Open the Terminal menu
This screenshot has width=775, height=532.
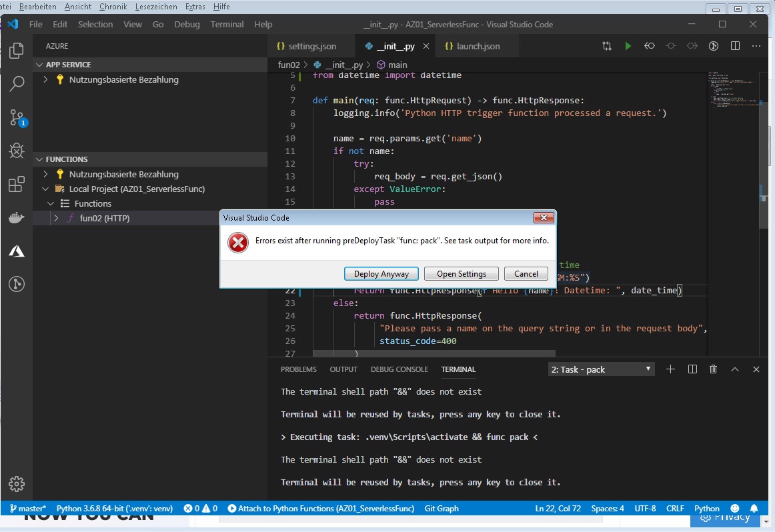227,24
